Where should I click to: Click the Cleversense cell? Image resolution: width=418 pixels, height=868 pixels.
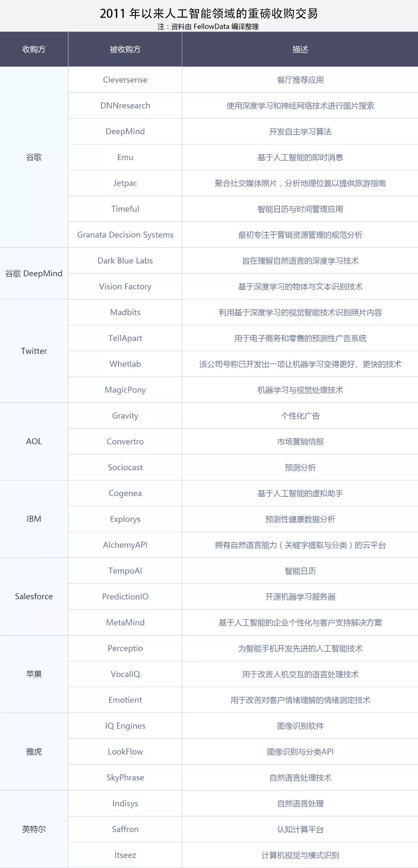click(x=125, y=80)
